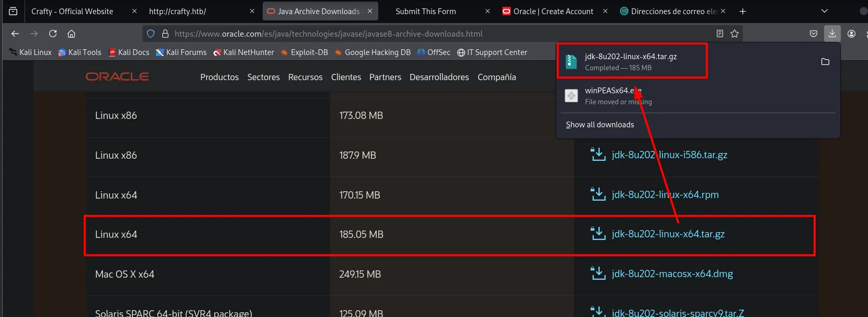
Task: Select the winPEASx64.exe download entry
Action: pyautogui.click(x=698, y=96)
